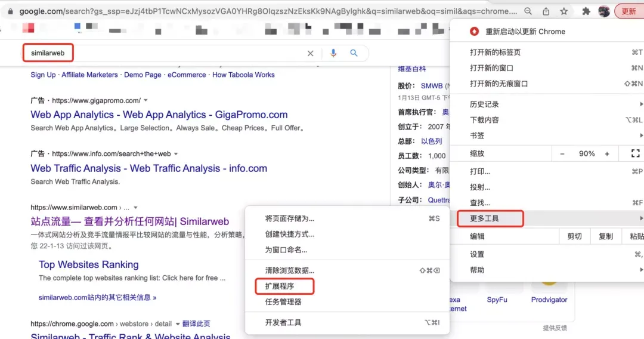This screenshot has height=339, width=644.
Task: Bookmark this page with star icon
Action: click(564, 11)
